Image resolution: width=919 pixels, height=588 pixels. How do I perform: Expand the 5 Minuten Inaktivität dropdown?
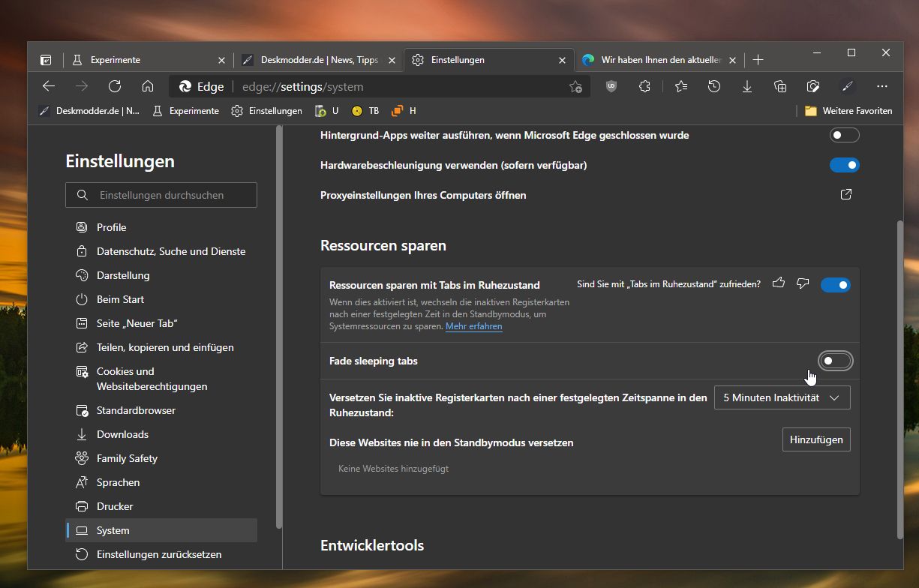[x=782, y=397]
